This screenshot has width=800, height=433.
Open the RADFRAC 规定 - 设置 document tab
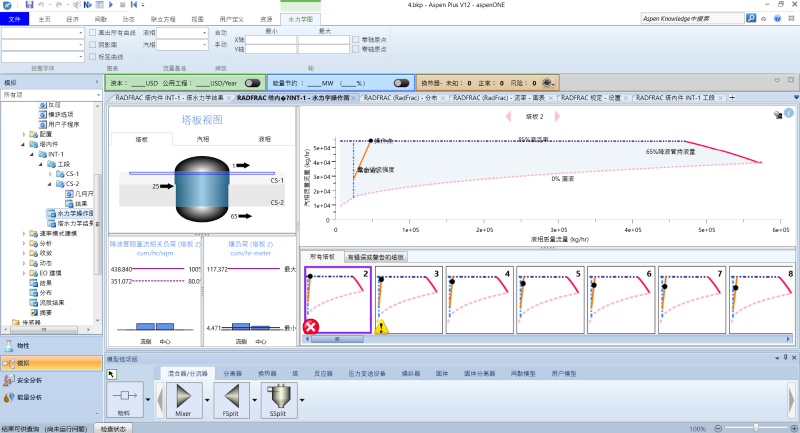click(590, 98)
